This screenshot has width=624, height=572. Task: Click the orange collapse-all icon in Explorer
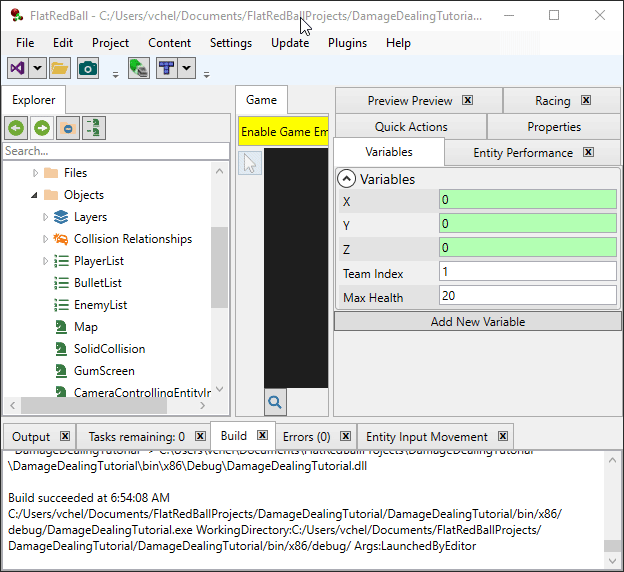(x=68, y=128)
